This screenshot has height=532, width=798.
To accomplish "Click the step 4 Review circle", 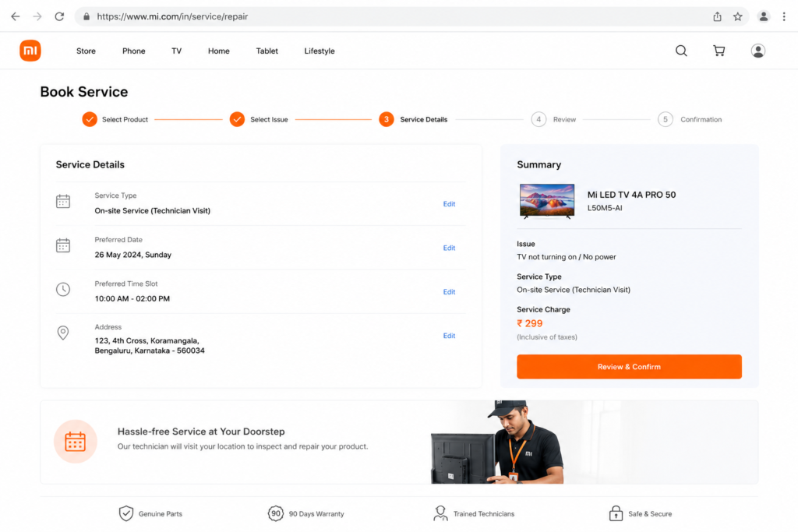I will point(538,119).
